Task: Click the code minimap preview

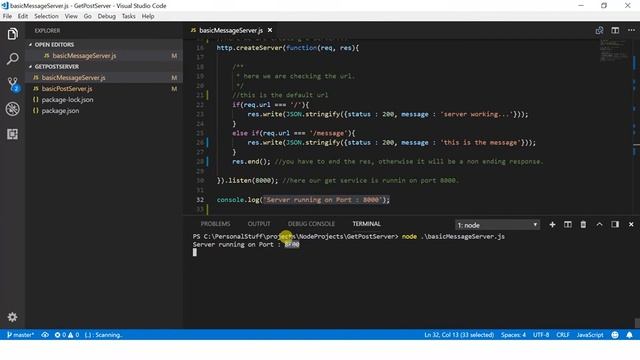Action: click(x=614, y=51)
